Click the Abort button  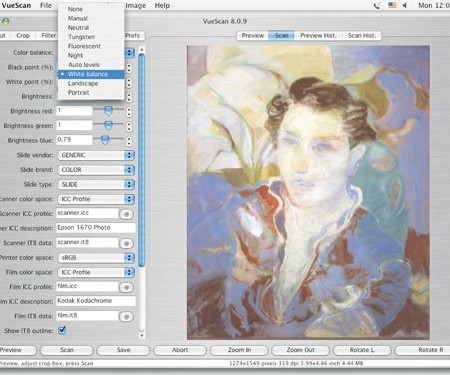coord(180,350)
